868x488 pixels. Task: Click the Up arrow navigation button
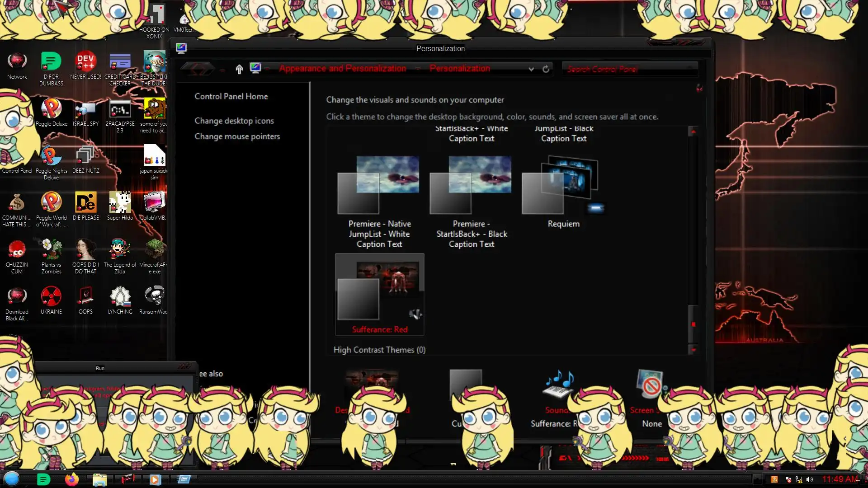tap(239, 69)
